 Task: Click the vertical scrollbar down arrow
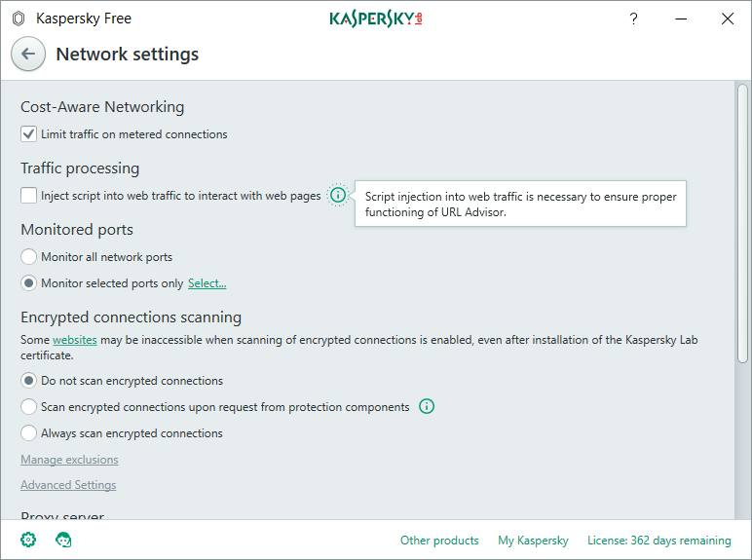coord(743,511)
